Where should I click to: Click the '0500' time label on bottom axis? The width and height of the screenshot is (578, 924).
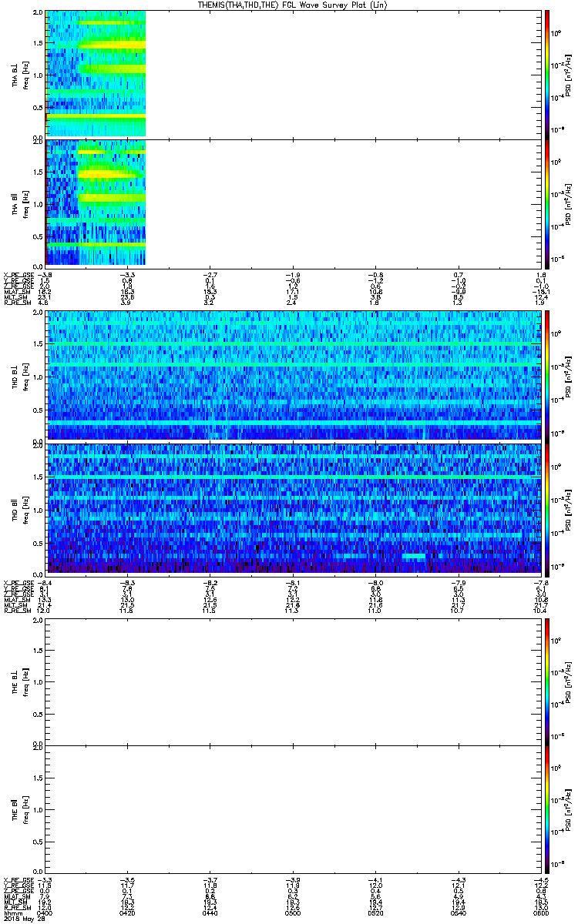(292, 913)
